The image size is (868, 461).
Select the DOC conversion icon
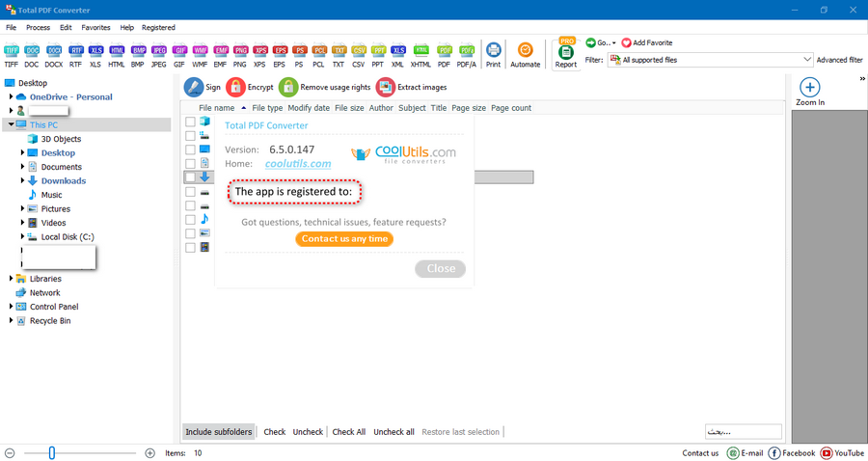point(32,50)
